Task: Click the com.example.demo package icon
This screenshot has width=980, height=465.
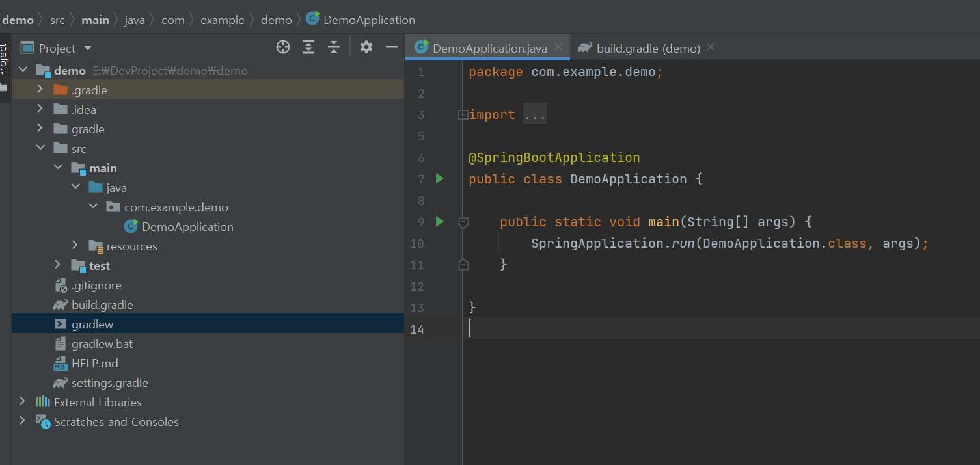Action: 113,207
